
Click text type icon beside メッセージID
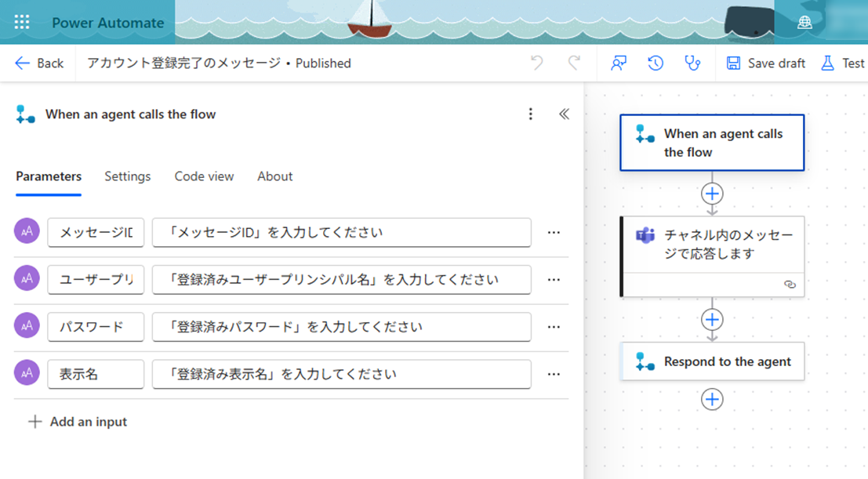[x=27, y=231]
